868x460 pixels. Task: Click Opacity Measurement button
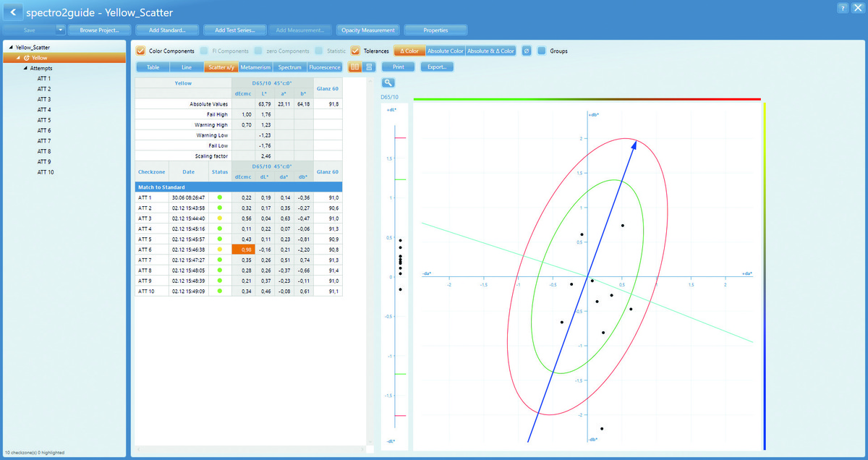click(369, 30)
